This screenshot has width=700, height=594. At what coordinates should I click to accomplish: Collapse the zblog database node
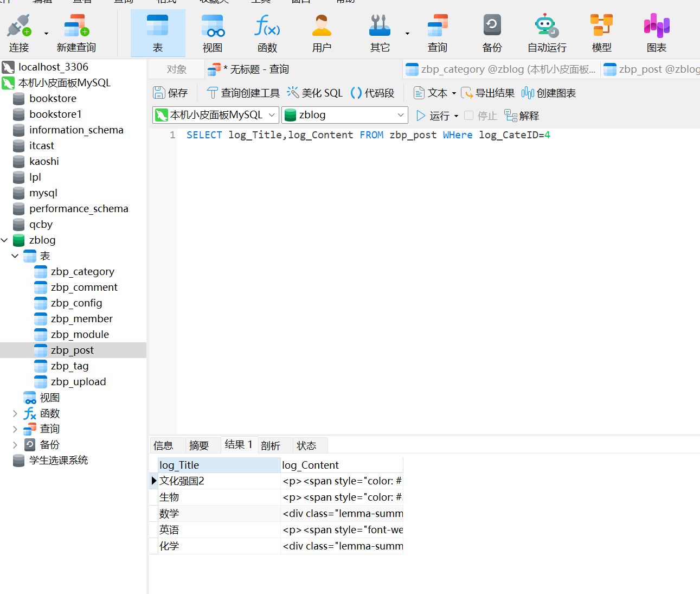coord(5,240)
